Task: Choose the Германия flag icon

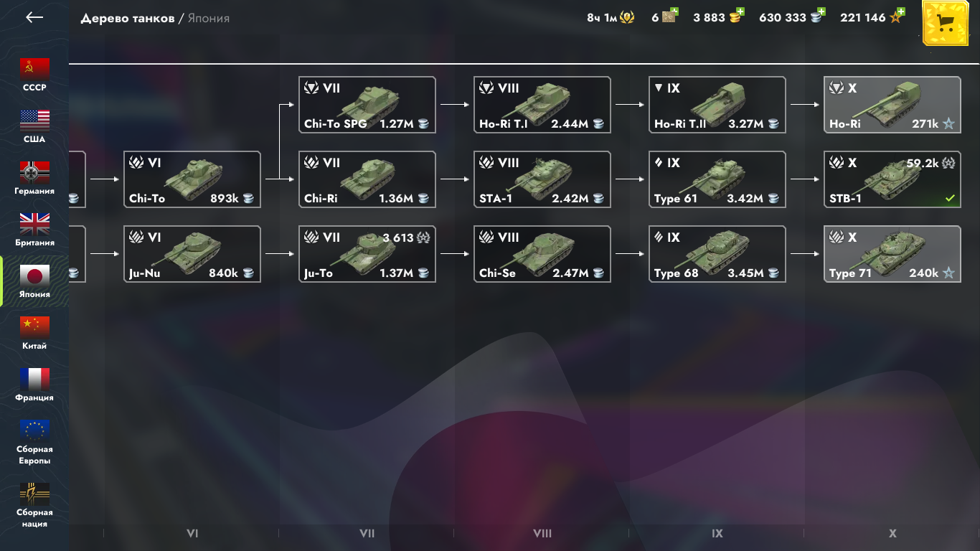Action: 34,172
